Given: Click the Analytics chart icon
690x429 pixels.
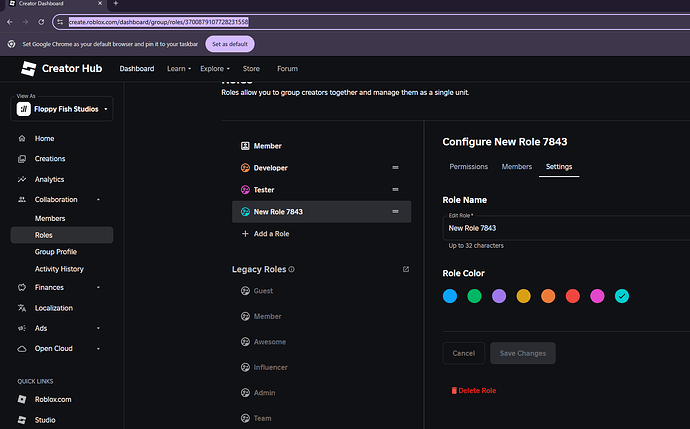Looking at the screenshot, I should 22,179.
